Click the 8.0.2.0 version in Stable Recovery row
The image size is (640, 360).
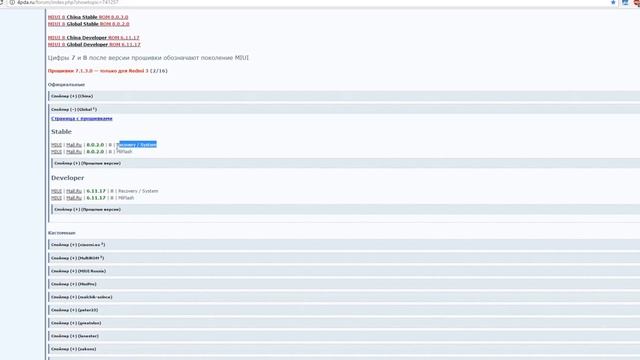95,145
